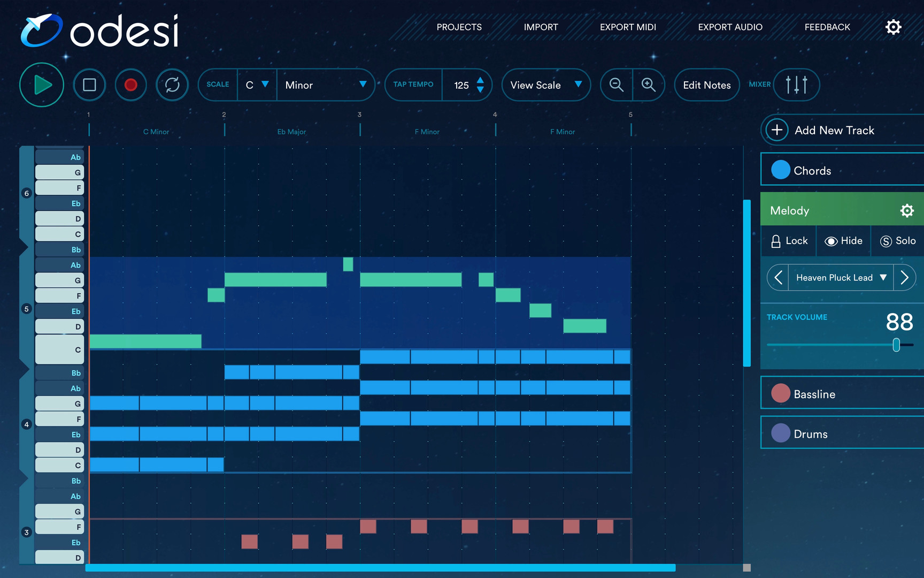924x578 pixels.
Task: Open the Heaven Pluck Lead instrument dropdown
Action: [841, 278]
